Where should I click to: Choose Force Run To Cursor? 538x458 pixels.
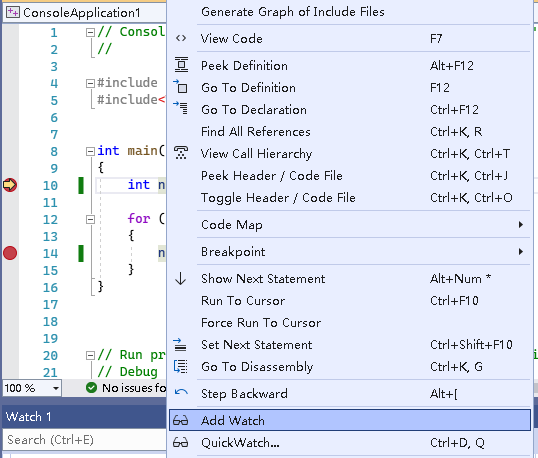click(350, 322)
